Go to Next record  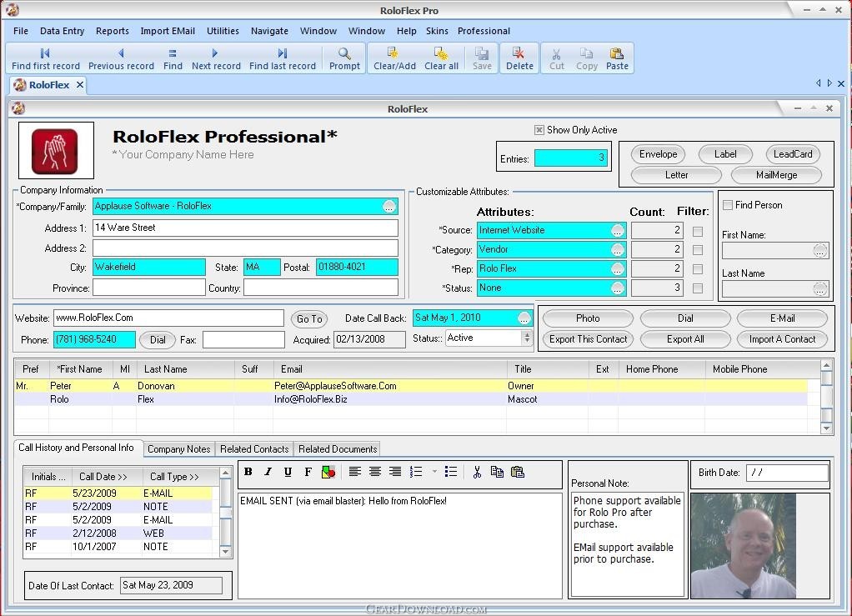point(216,58)
